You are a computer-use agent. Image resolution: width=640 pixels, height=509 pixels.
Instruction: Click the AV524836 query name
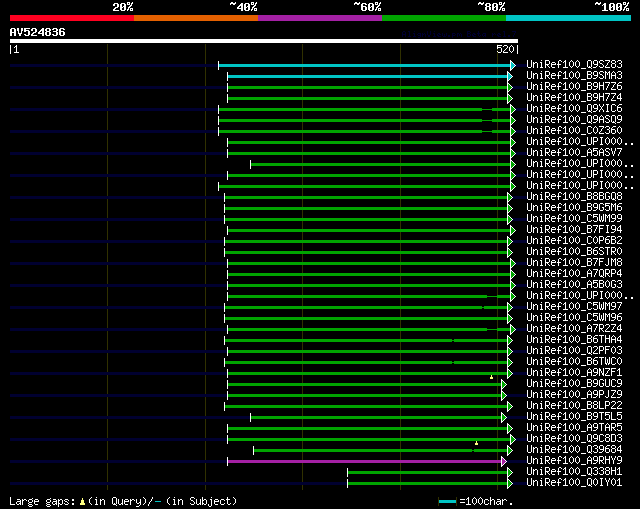(x=38, y=32)
